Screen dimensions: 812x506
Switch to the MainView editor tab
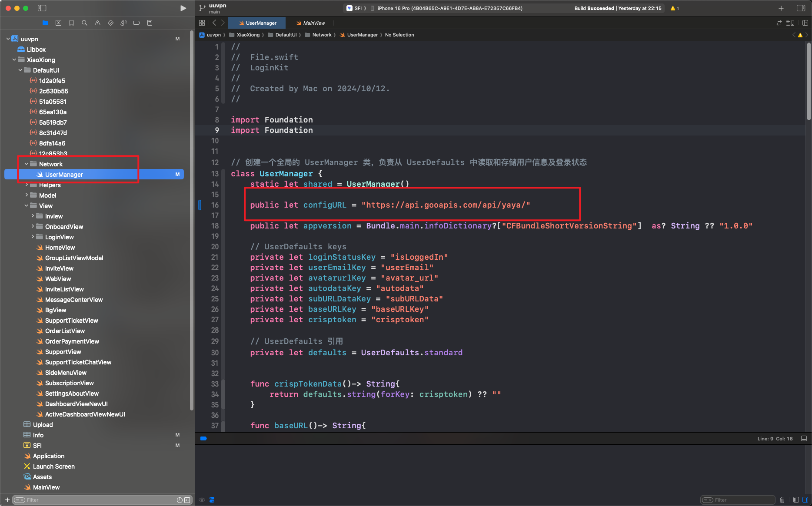310,23
